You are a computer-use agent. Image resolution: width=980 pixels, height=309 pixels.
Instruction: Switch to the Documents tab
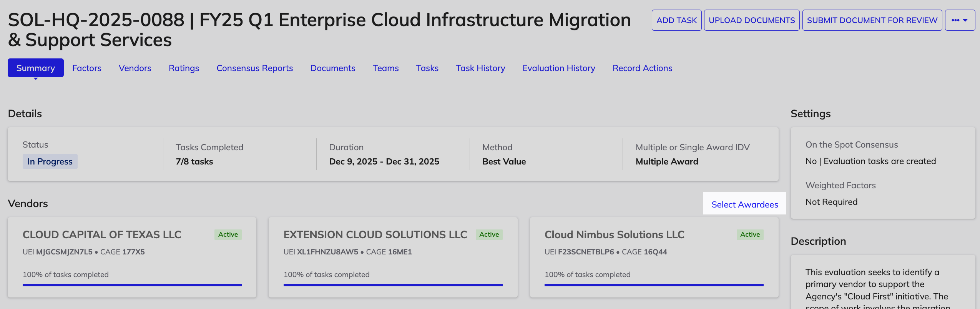click(x=333, y=68)
